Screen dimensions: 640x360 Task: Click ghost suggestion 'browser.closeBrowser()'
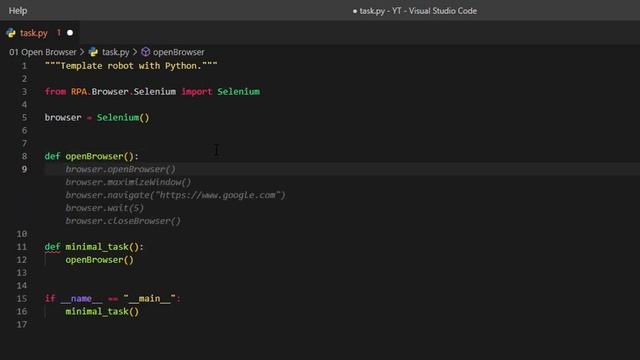pyautogui.click(x=123, y=221)
